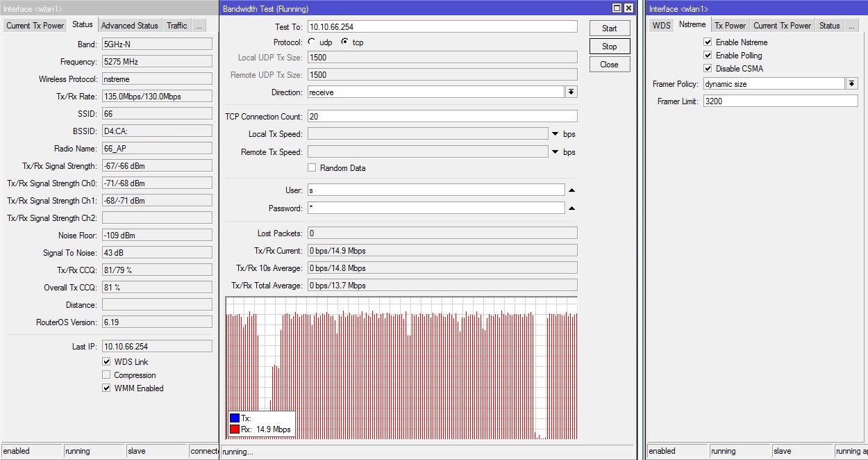This screenshot has width=868, height=460.
Task: Open the WDS tab
Action: coord(662,26)
